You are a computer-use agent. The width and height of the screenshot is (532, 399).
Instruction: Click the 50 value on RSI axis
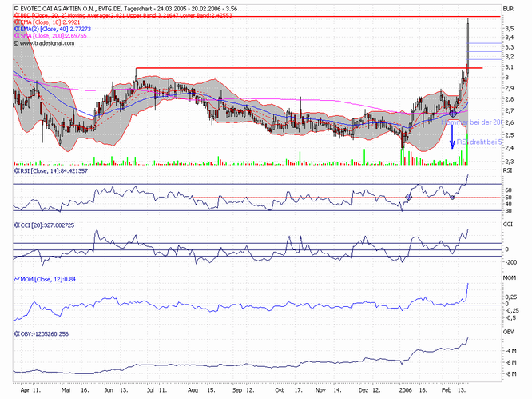508,198
